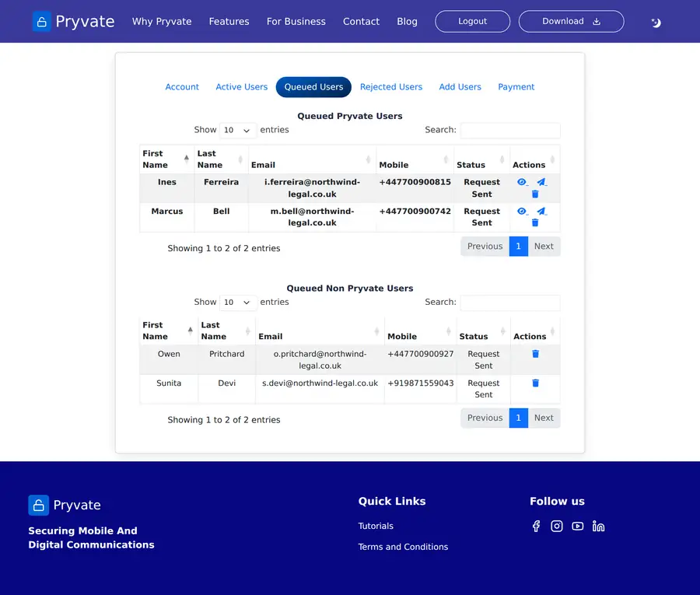Open Pryvate Instagram page
Screen dimensions: 700x595
click(557, 526)
